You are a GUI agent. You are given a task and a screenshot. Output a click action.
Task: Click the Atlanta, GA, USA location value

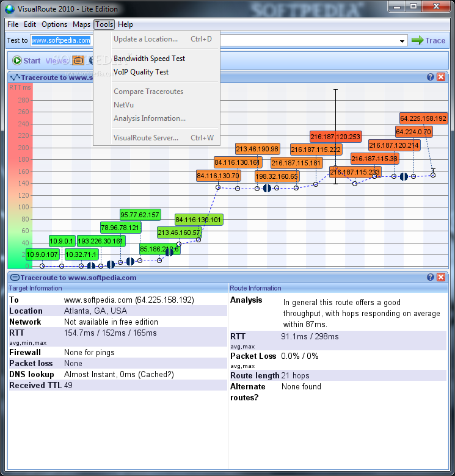coord(95,311)
